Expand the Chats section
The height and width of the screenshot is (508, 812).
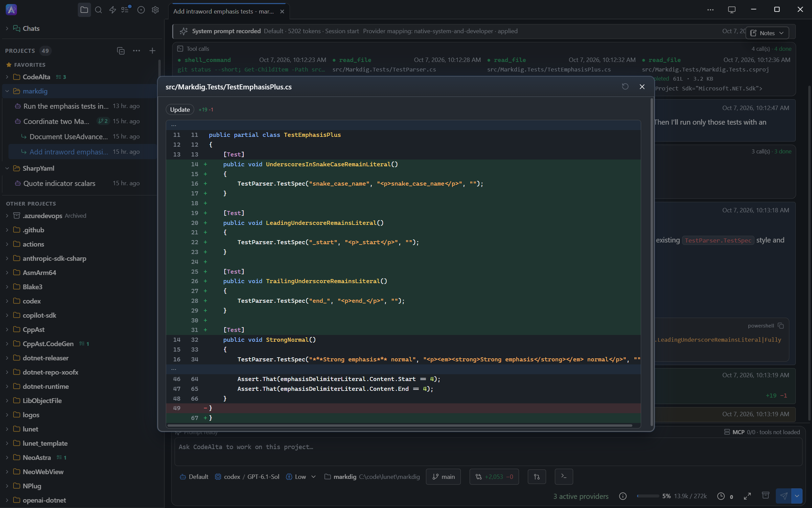tap(7, 28)
